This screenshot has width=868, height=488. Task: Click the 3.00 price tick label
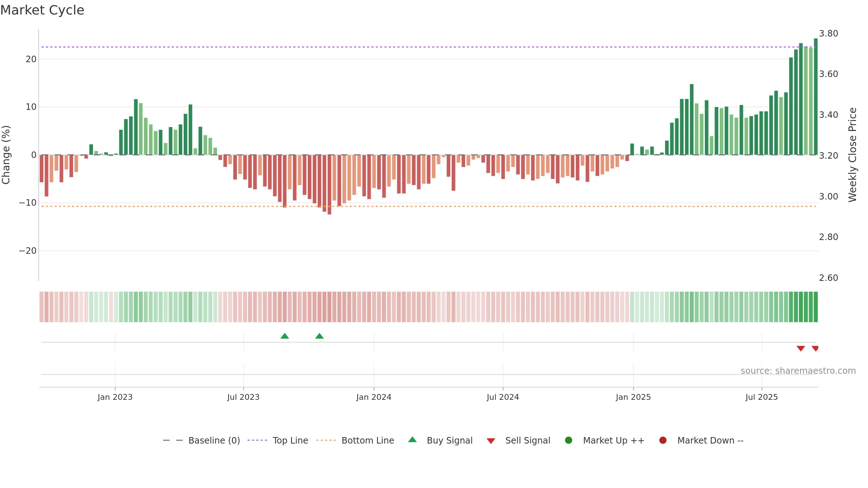coord(829,197)
